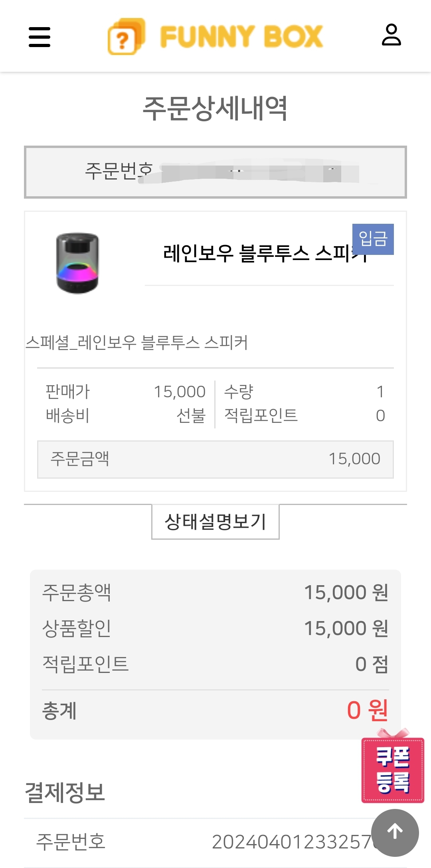The width and height of the screenshot is (431, 868).
Task: Click the FUNNY BOX wordmark text
Action: coord(241,37)
